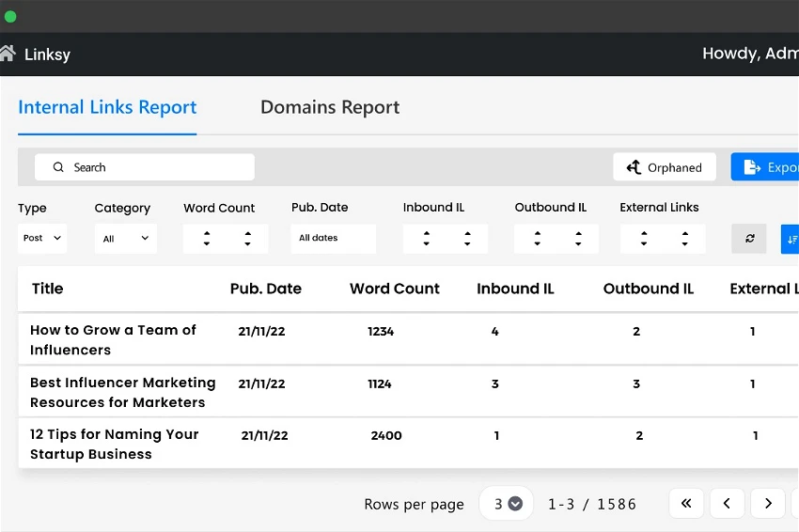Select the Internal Links Report tab

[x=107, y=107]
